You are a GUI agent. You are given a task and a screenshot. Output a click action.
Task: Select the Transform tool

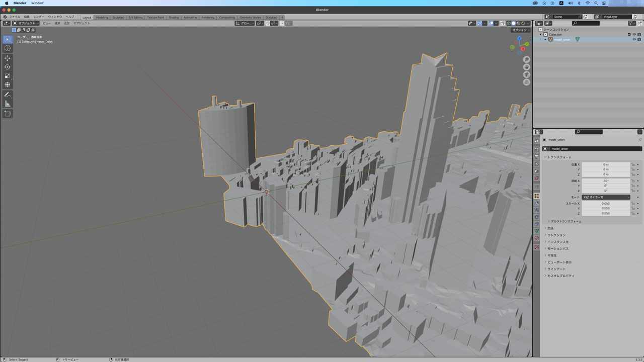tap(7, 84)
